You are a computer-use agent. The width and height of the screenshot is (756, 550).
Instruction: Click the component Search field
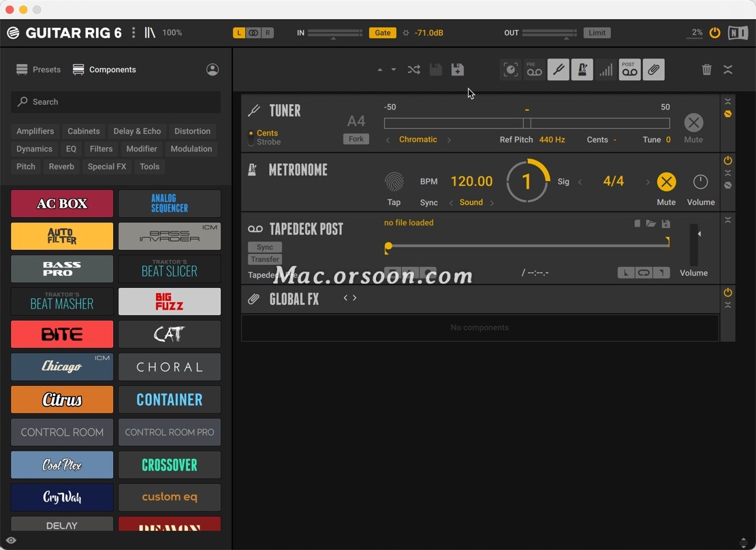116,101
